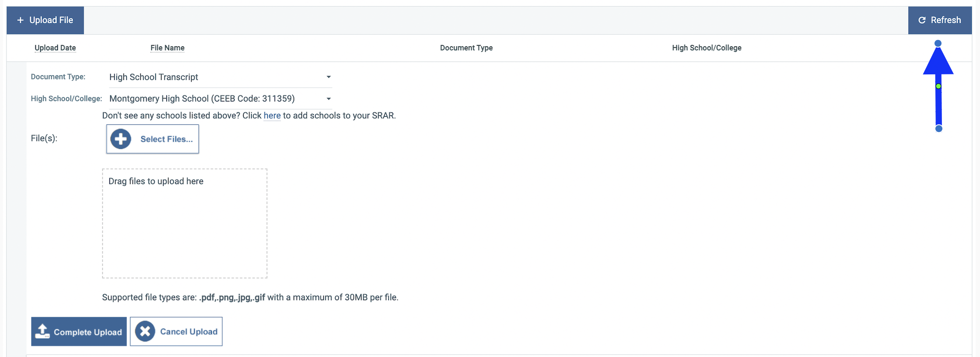Image resolution: width=980 pixels, height=357 pixels.
Task: Click the X circle Cancel Upload icon
Action: pyautogui.click(x=145, y=331)
